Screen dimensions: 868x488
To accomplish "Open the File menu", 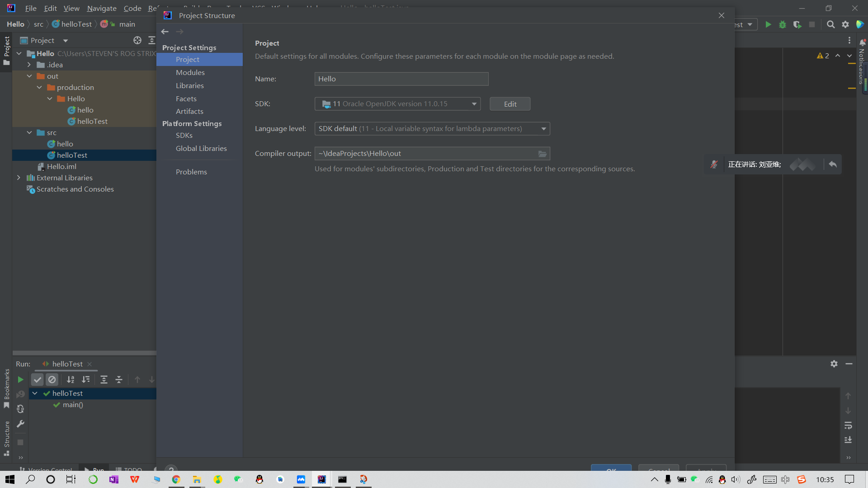I will pyautogui.click(x=31, y=8).
